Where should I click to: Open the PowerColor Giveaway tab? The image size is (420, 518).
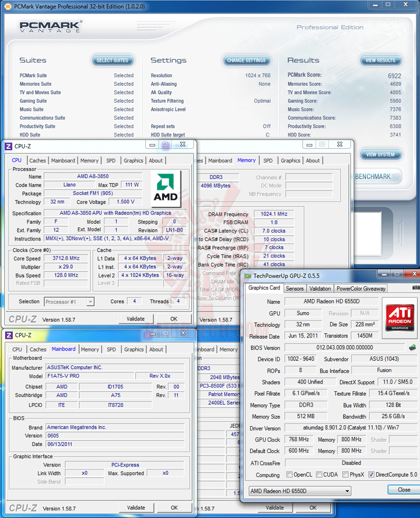[361, 288]
